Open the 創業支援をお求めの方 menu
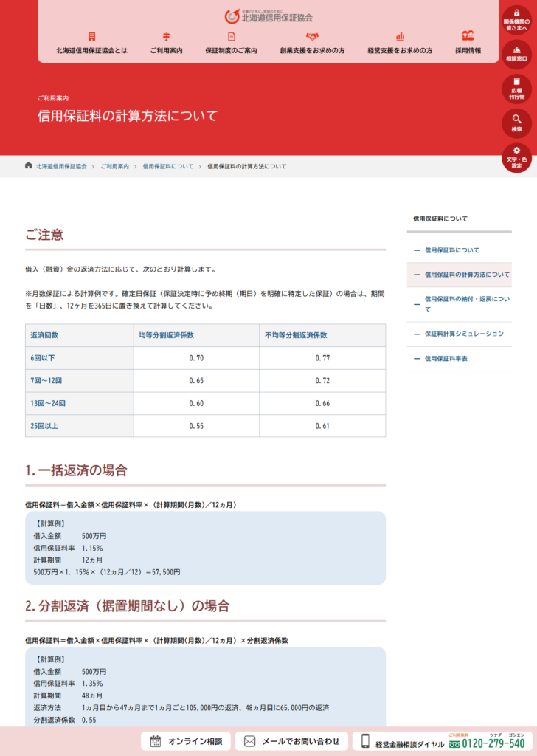The height and width of the screenshot is (756, 537). pyautogui.click(x=312, y=50)
